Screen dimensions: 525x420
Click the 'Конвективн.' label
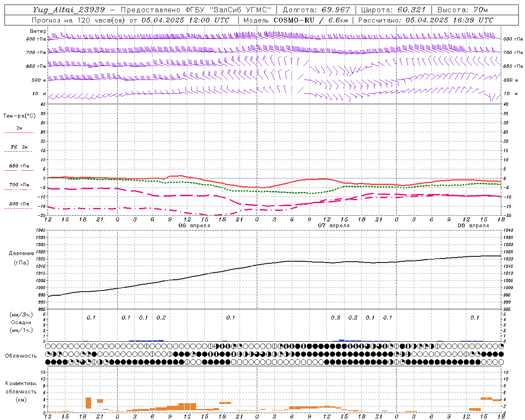pos(21,383)
